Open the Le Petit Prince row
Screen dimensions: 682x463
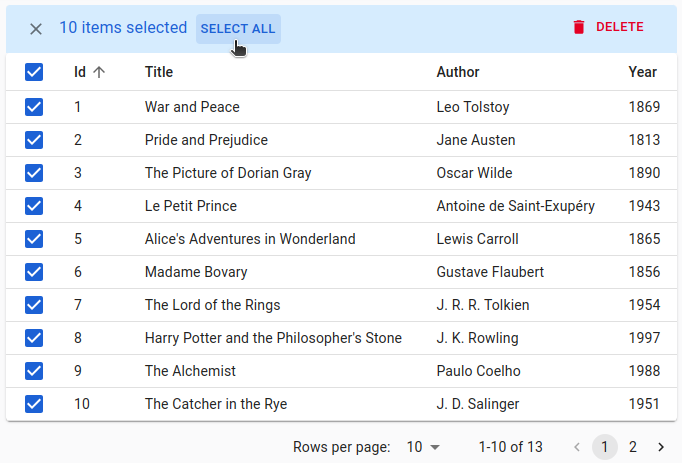tap(191, 206)
